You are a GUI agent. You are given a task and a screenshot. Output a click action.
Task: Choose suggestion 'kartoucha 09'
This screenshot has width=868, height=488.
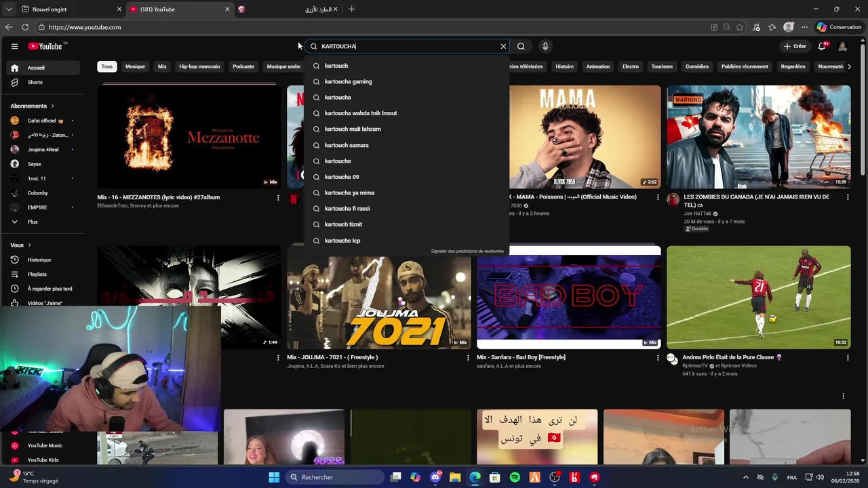click(x=407, y=177)
